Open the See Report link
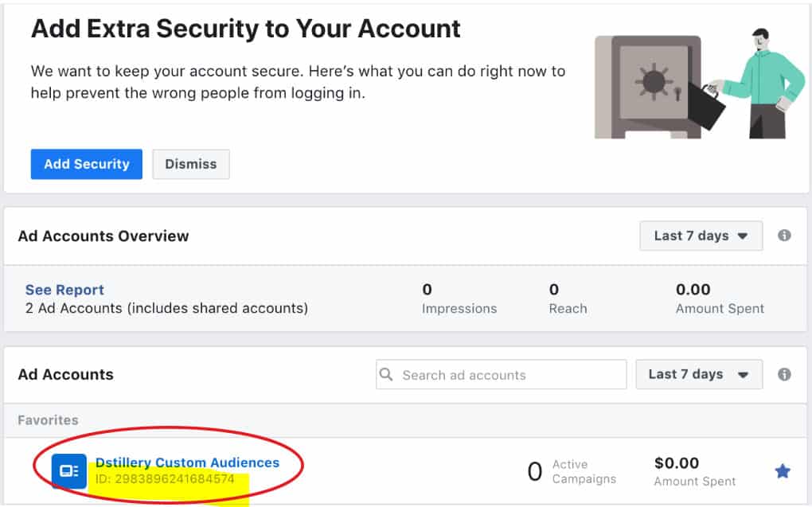Viewport: 812px width, 507px height. tap(64, 290)
